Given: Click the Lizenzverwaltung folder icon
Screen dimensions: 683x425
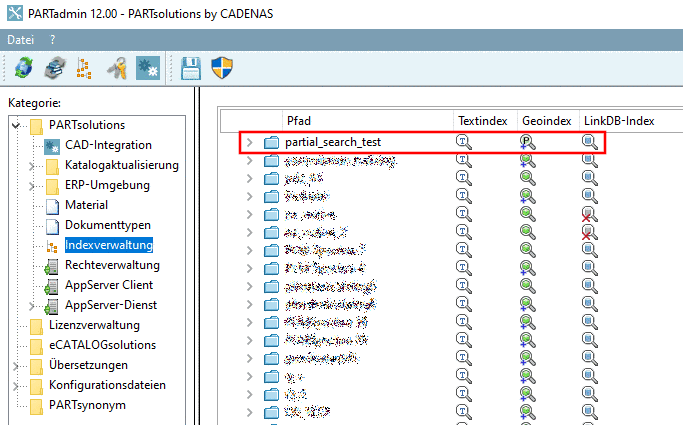Looking at the screenshot, I should [x=36, y=327].
